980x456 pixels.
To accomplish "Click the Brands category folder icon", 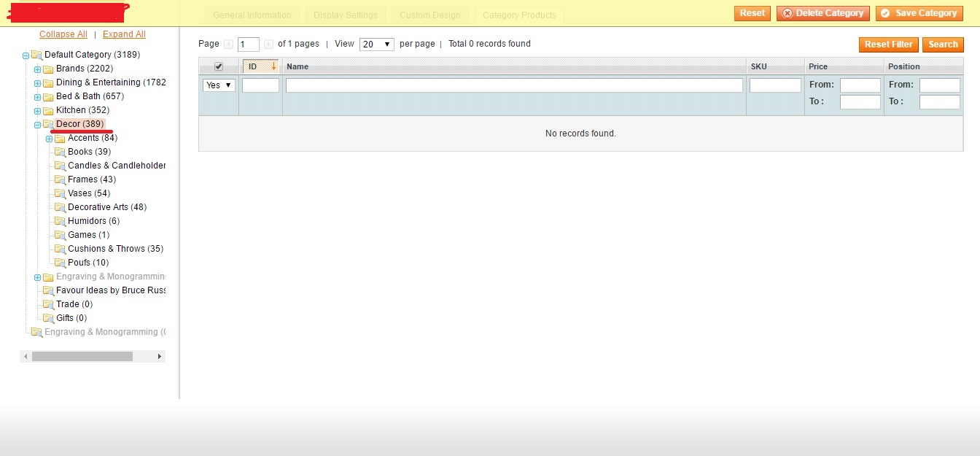I will click(x=48, y=69).
